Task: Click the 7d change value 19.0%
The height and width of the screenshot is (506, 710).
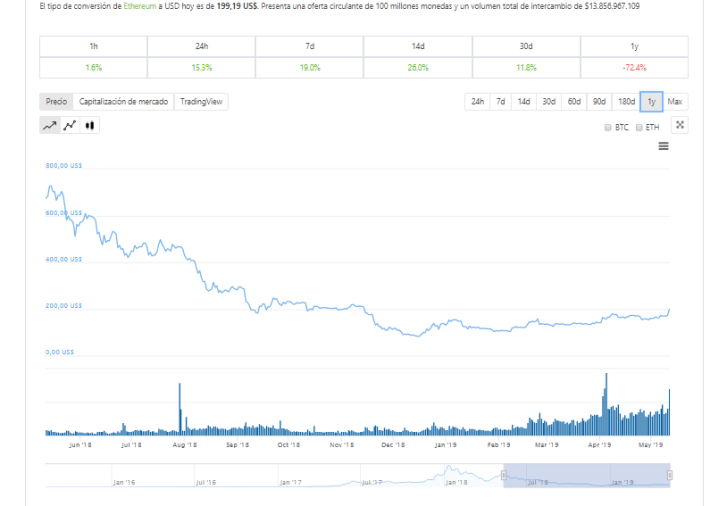Action: 310,67
